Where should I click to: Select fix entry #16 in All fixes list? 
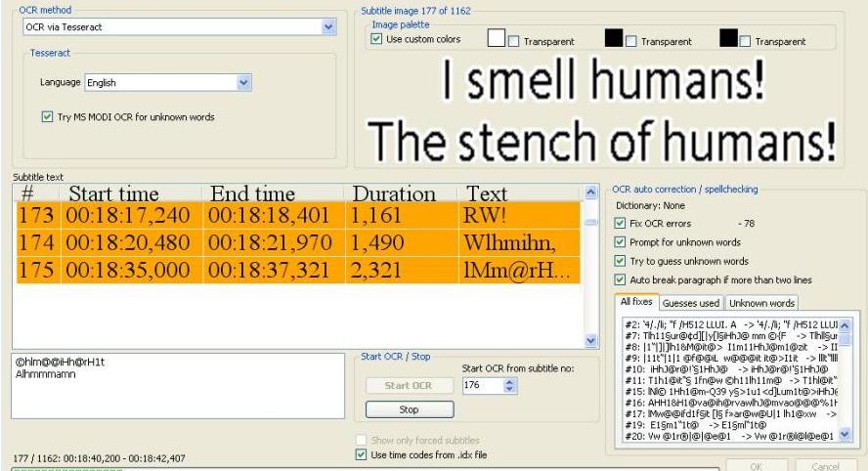click(731, 403)
